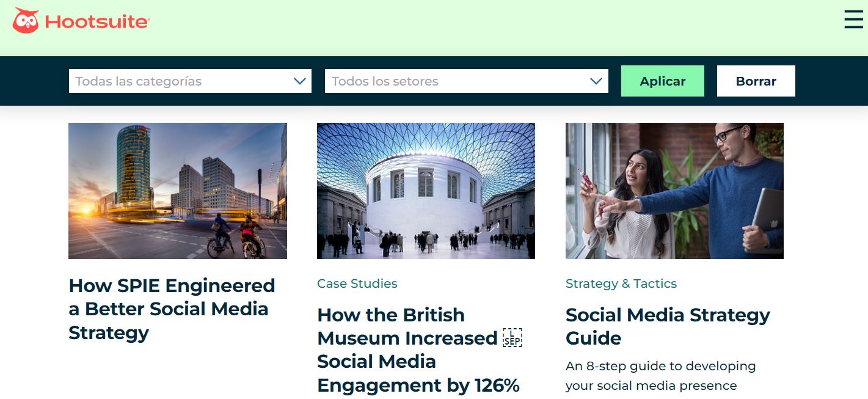868x399 pixels.
Task: Open the hamburger menu icon
Action: [x=853, y=20]
